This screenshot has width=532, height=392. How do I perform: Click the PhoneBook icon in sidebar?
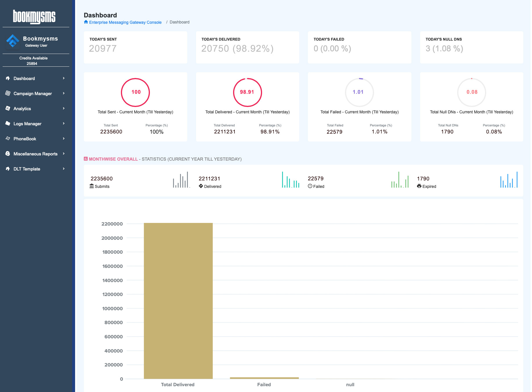pyautogui.click(x=8, y=139)
